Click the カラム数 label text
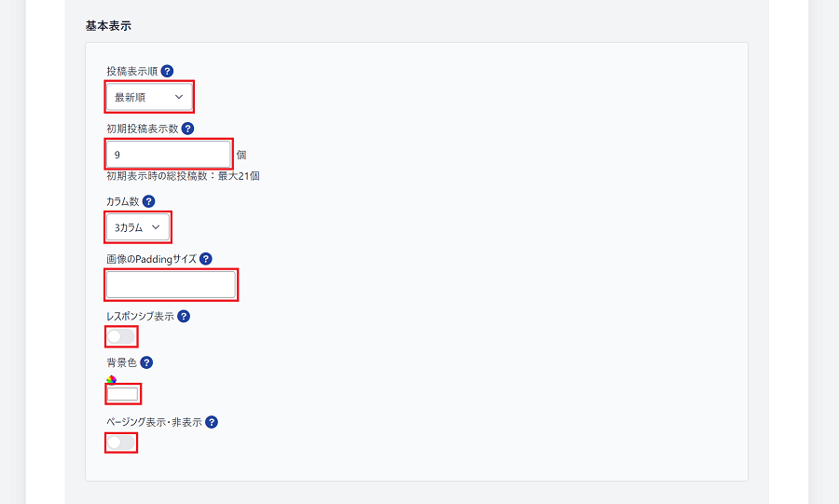This screenshot has width=839, height=504. [x=123, y=201]
